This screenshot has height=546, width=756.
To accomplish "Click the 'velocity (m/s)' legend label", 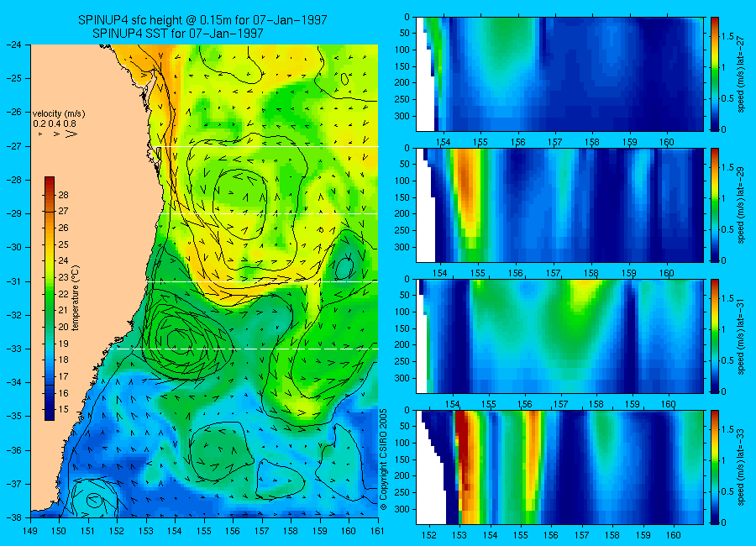I will 59,114.
